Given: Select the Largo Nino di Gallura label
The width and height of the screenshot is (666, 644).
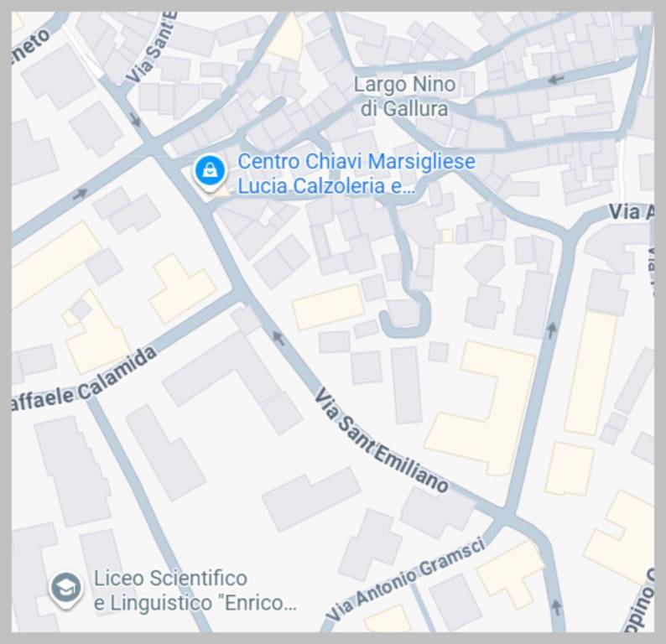Looking at the screenshot, I should (x=405, y=96).
